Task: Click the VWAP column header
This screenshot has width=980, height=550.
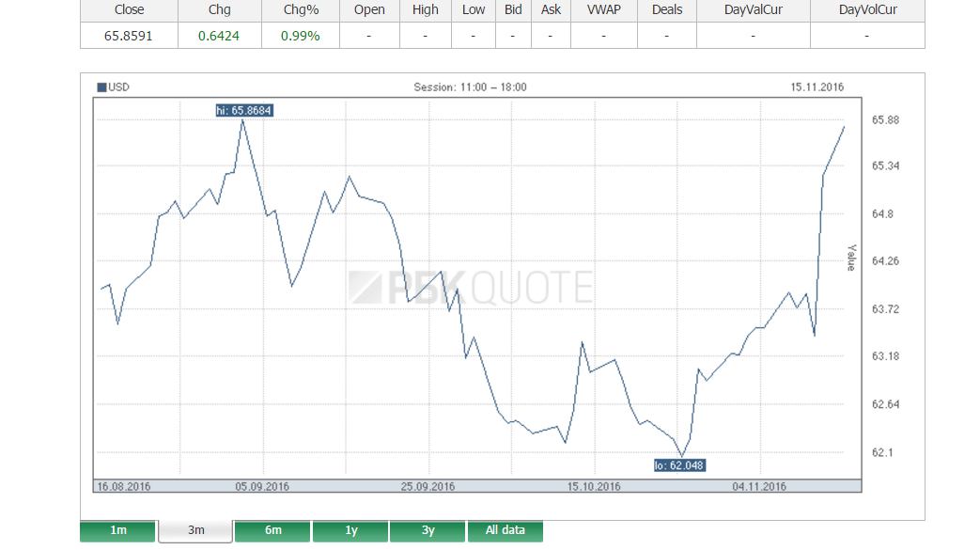Action: 604,10
